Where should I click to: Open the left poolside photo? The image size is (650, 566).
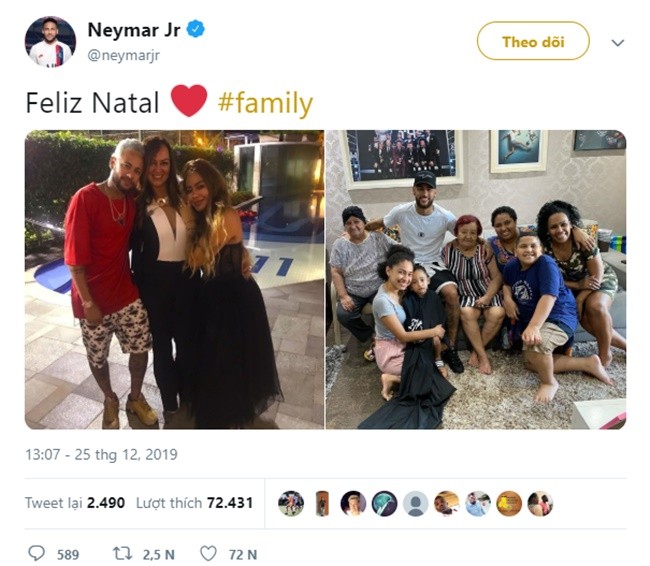pyautogui.click(x=172, y=280)
